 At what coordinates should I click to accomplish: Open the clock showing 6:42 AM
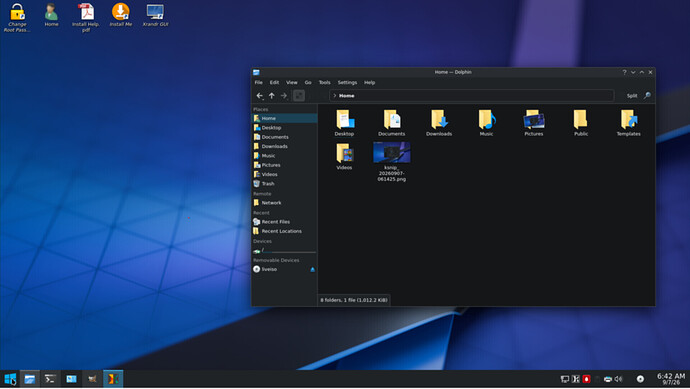coord(671,379)
